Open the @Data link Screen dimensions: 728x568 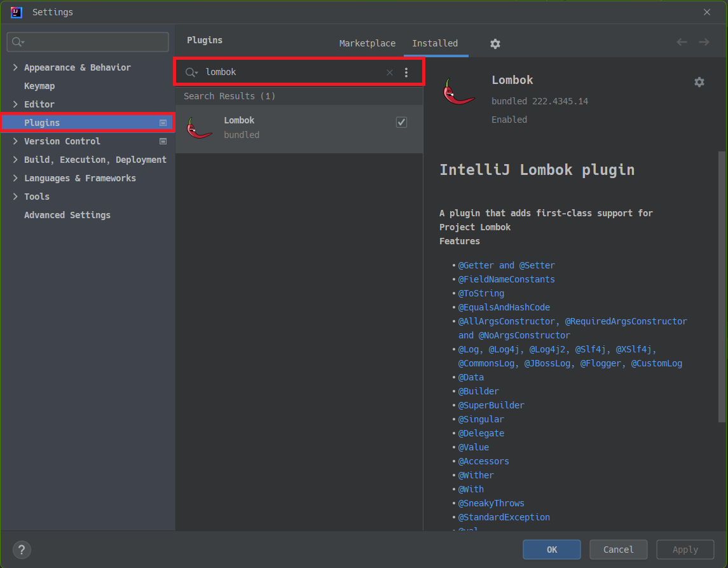pyautogui.click(x=470, y=377)
